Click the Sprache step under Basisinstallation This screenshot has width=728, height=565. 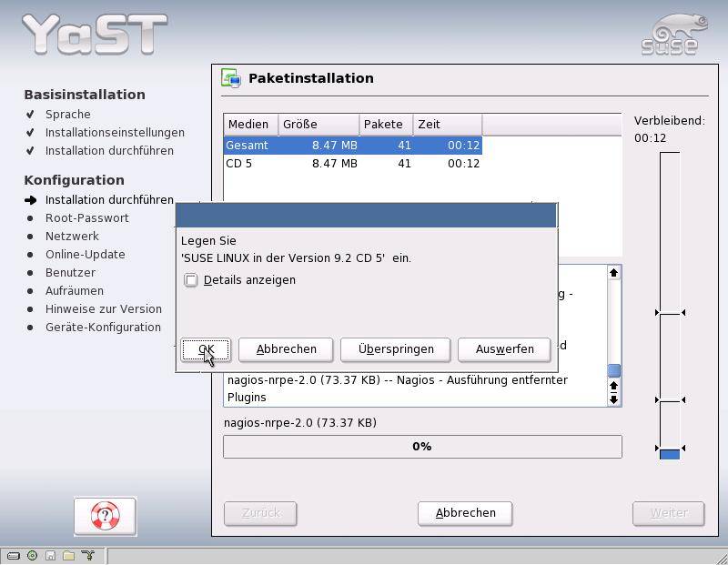(x=67, y=115)
